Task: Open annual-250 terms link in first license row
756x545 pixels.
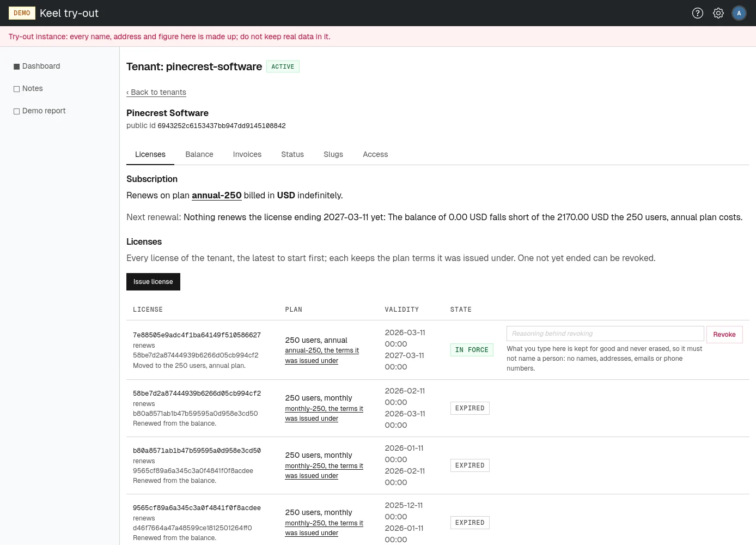Action: [322, 355]
